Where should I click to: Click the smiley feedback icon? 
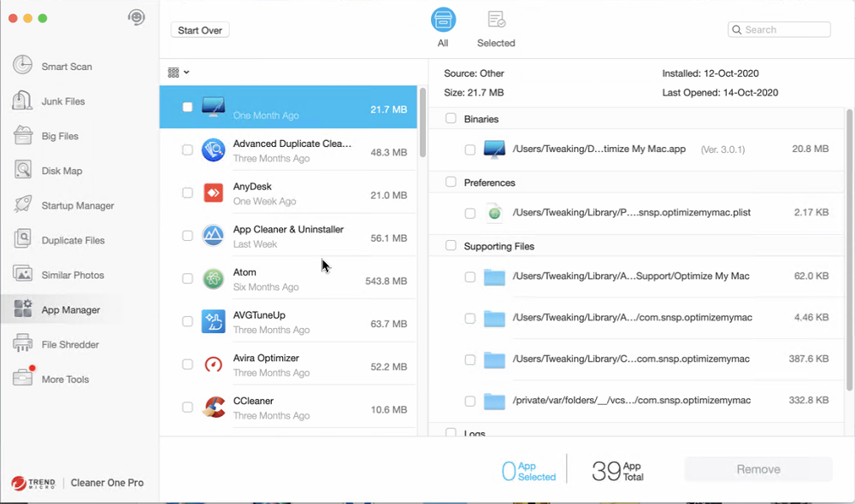click(x=136, y=17)
